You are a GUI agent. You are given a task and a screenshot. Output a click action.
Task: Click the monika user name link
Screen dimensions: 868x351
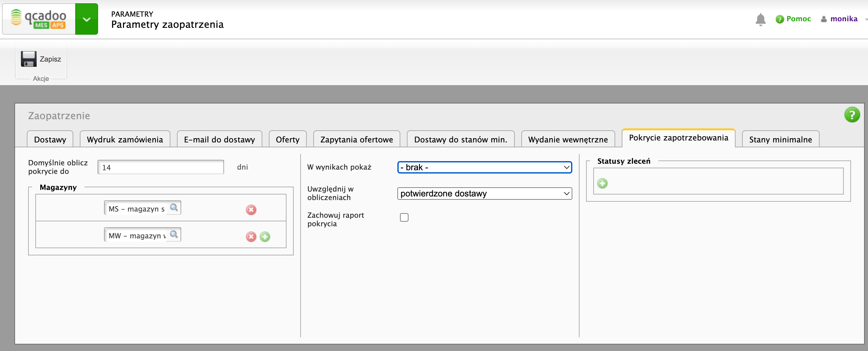click(x=844, y=19)
